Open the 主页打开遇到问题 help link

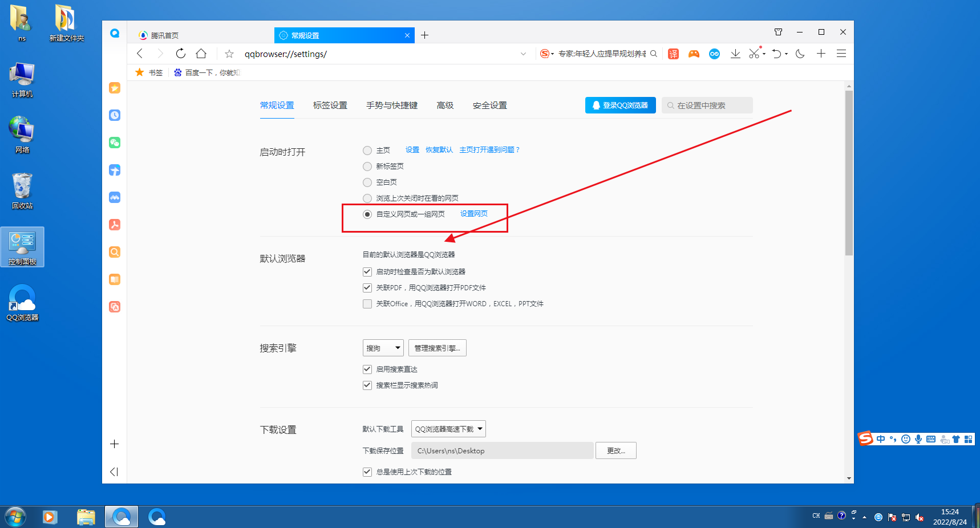click(489, 150)
